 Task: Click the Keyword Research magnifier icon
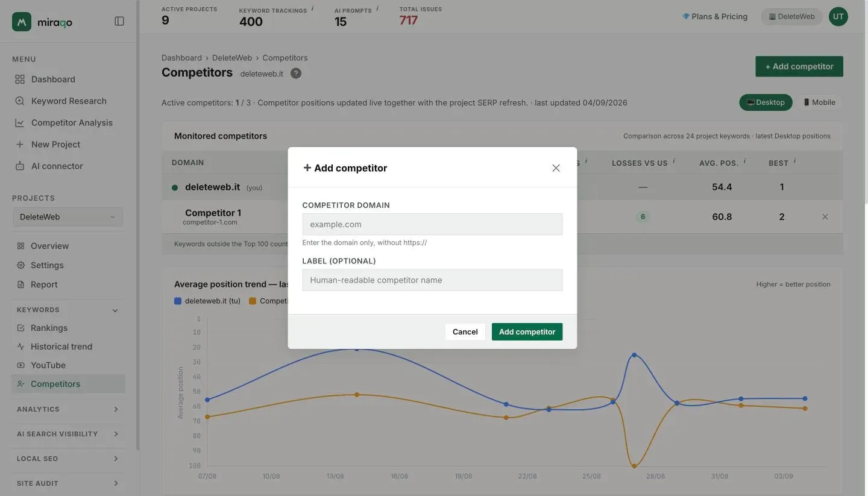tap(20, 101)
